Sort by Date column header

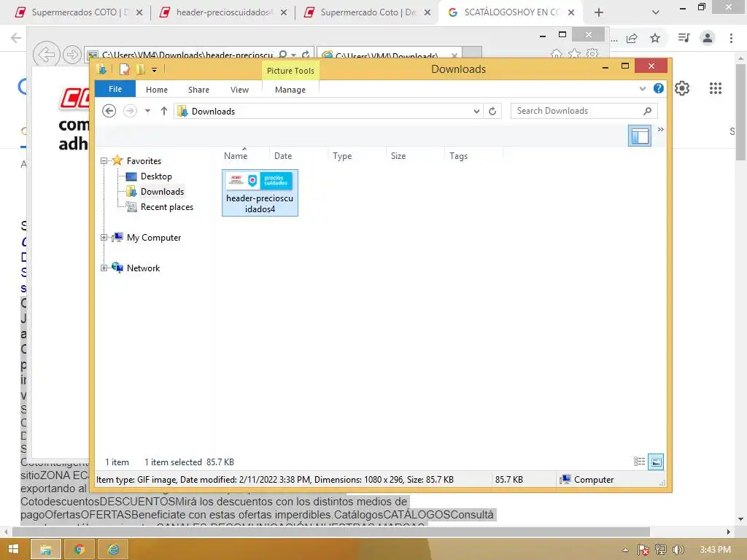pos(283,156)
